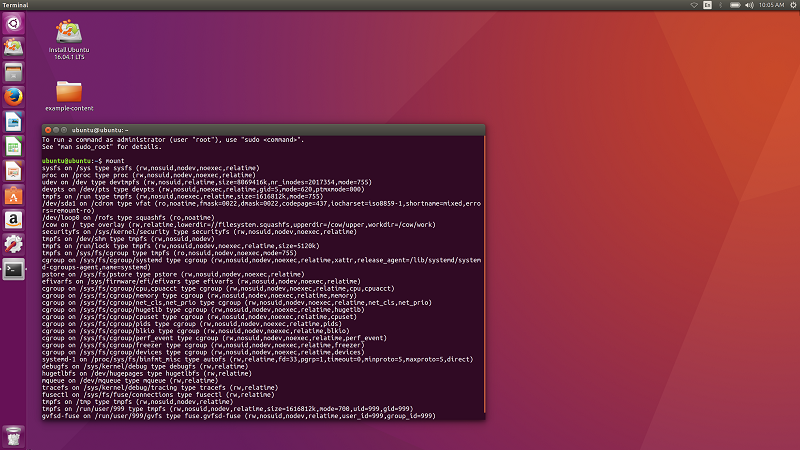Minimize the terminal window
The image size is (800, 450).
pos(56,130)
